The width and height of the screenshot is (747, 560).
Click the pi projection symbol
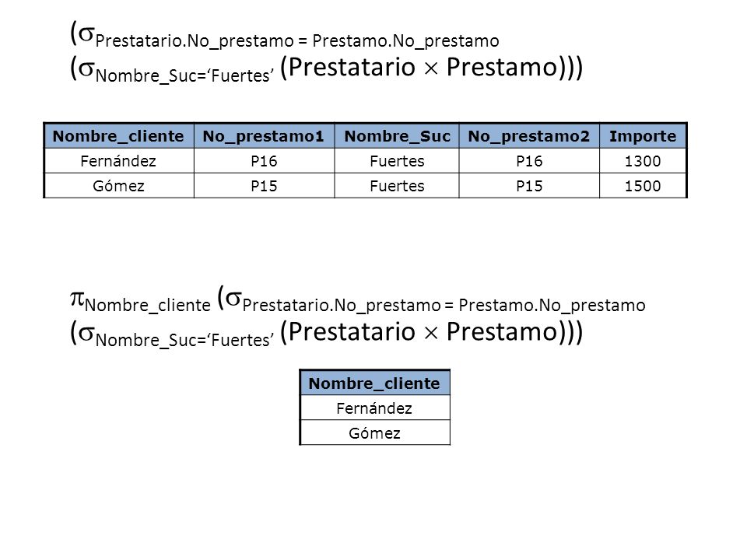[77, 299]
